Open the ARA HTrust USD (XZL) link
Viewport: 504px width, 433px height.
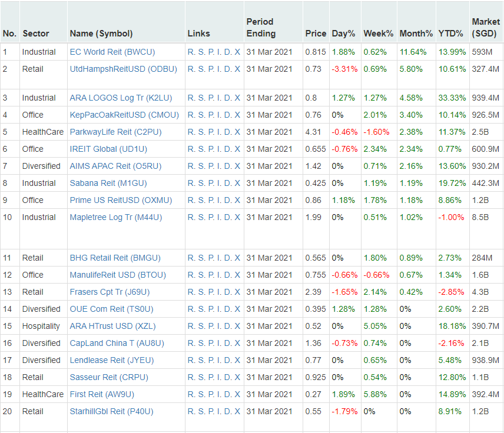(x=112, y=326)
